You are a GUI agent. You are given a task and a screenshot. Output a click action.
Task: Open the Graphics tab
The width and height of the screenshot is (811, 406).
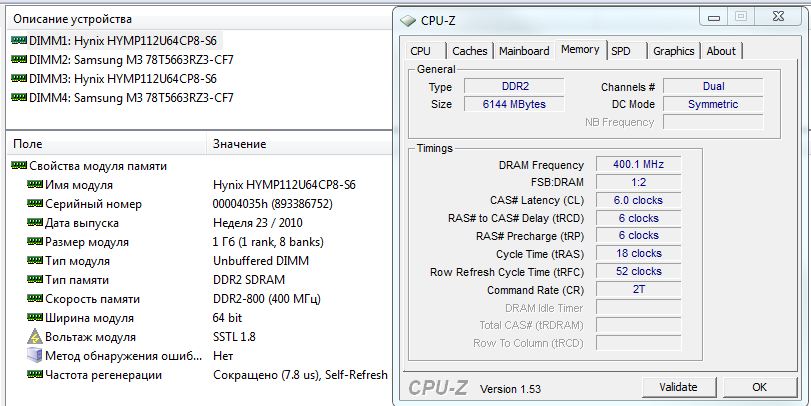674,51
